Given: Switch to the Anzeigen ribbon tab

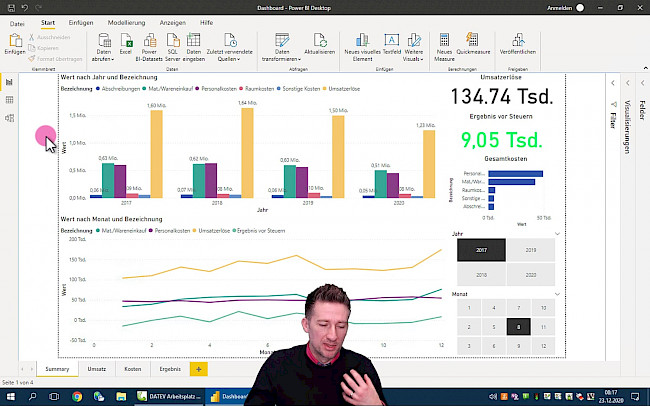Looking at the screenshot, I should tap(172, 23).
